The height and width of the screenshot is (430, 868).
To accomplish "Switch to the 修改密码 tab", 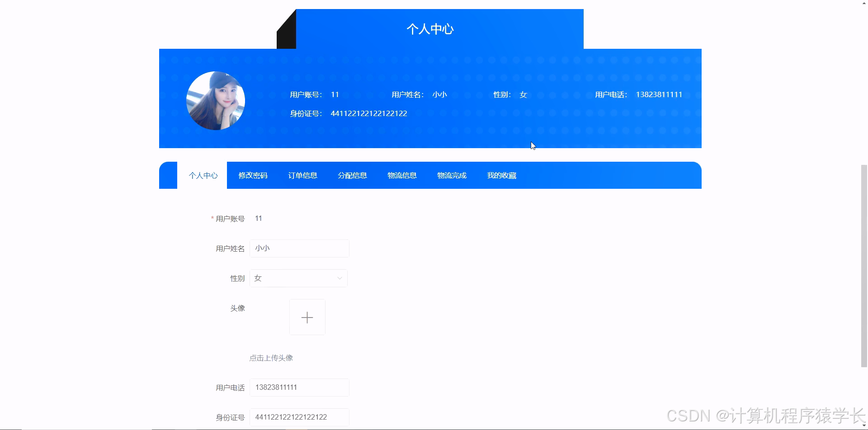I will coord(253,175).
